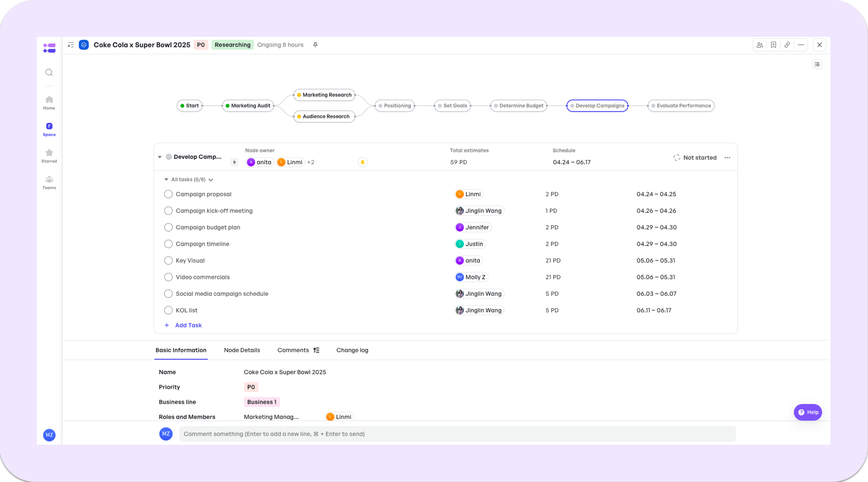Image resolution: width=868 pixels, height=482 pixels.
Task: Click the bookmark icon in header
Action: tap(773, 45)
